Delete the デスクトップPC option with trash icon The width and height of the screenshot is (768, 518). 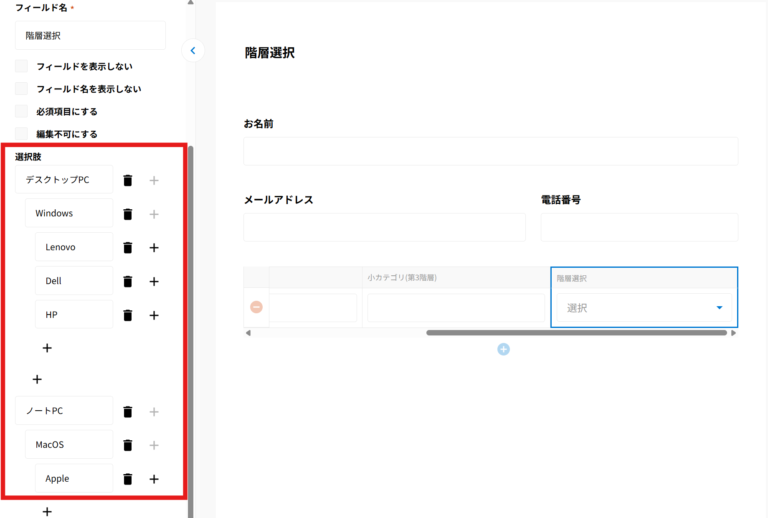(x=128, y=180)
